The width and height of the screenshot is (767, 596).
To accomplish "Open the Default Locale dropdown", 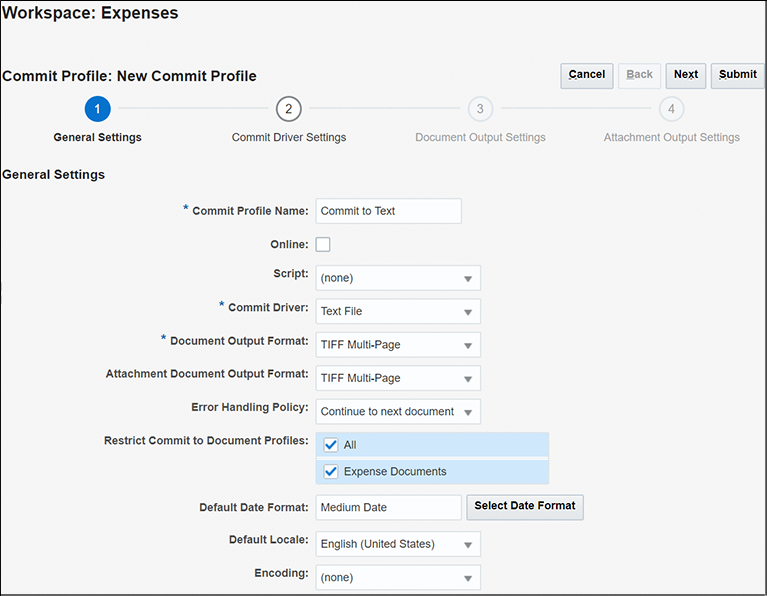I will click(x=398, y=544).
